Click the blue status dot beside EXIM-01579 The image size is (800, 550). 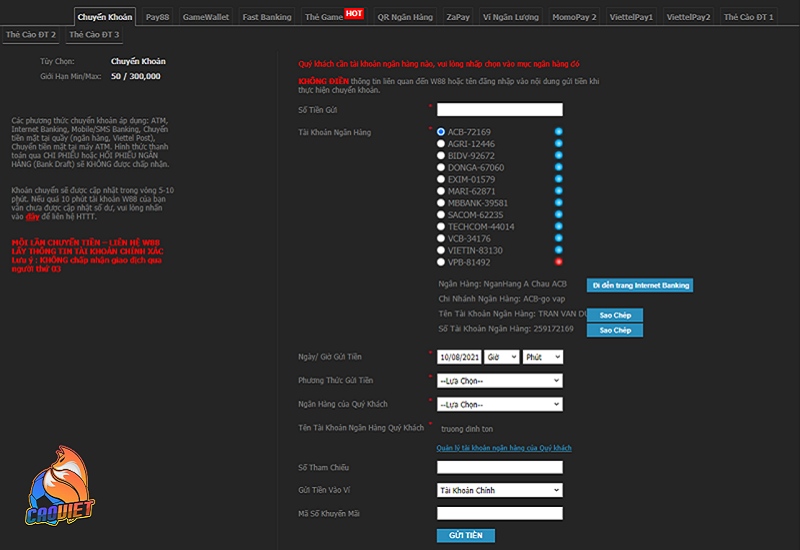559,179
